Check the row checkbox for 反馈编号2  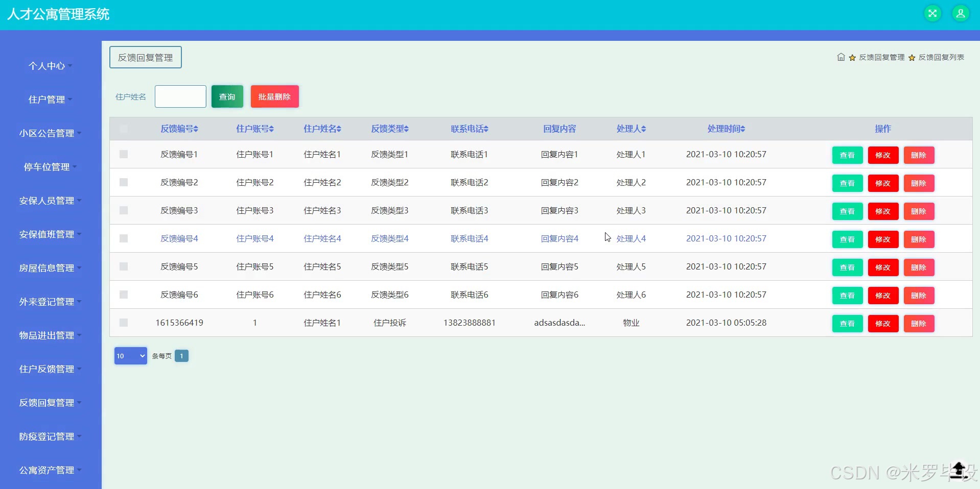(124, 182)
